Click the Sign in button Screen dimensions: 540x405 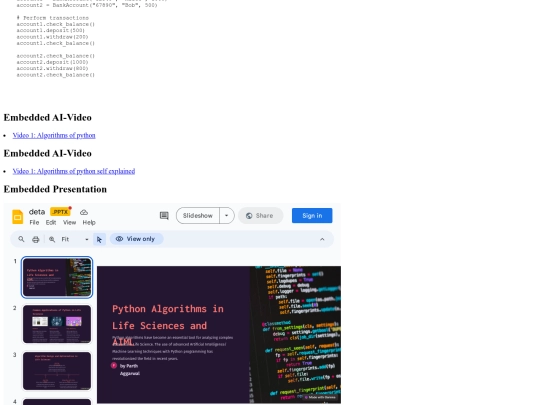[312, 216]
